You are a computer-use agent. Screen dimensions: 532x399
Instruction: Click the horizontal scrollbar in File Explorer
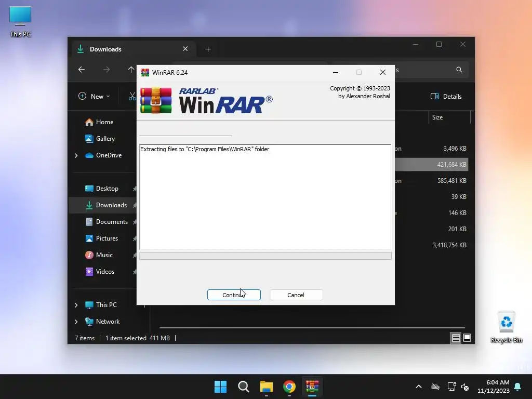point(312,328)
